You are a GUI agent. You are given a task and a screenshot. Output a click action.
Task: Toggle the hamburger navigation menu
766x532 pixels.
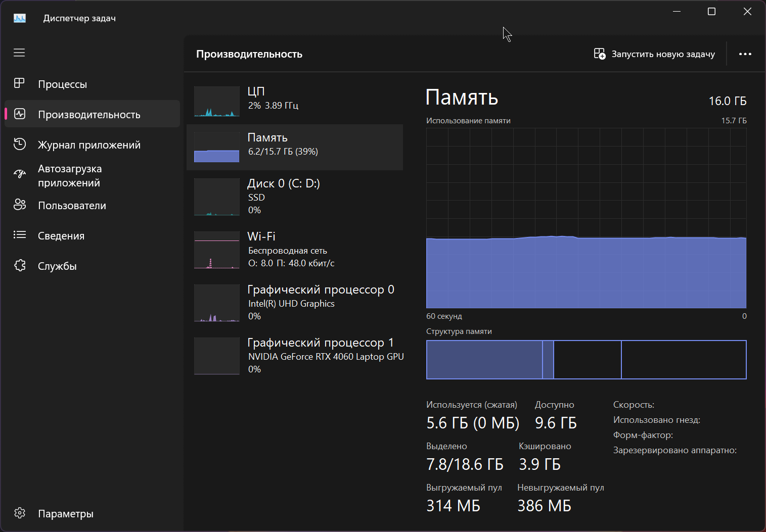tap(19, 53)
